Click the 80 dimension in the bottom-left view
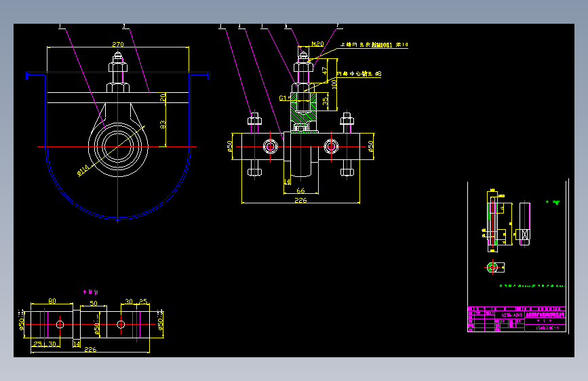This screenshot has height=381, width=588. click(x=52, y=301)
